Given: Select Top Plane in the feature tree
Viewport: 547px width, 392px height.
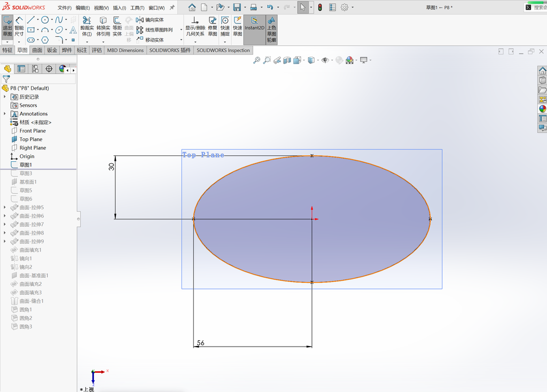Looking at the screenshot, I should point(30,139).
